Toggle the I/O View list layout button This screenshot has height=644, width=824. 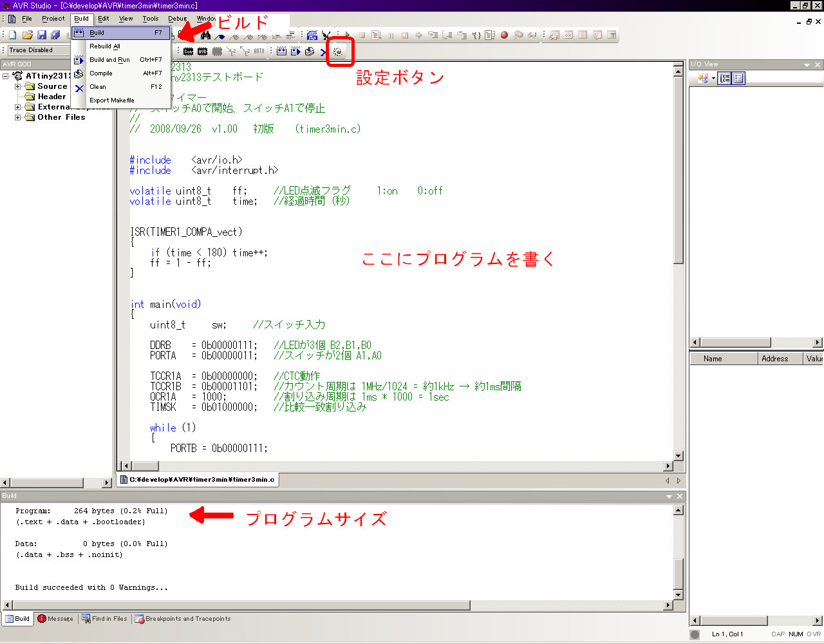[738, 78]
